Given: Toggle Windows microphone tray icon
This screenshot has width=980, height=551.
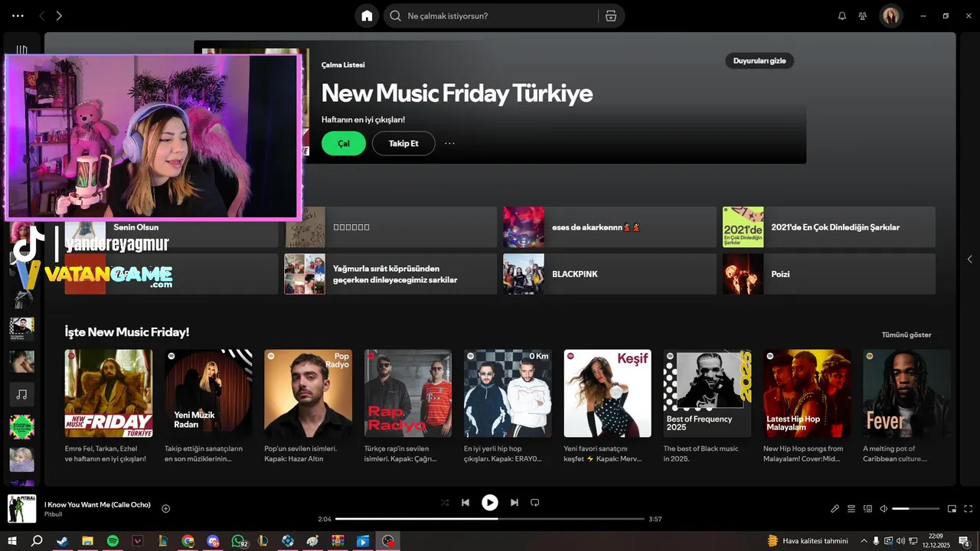Looking at the screenshot, I should pyautogui.click(x=877, y=541).
